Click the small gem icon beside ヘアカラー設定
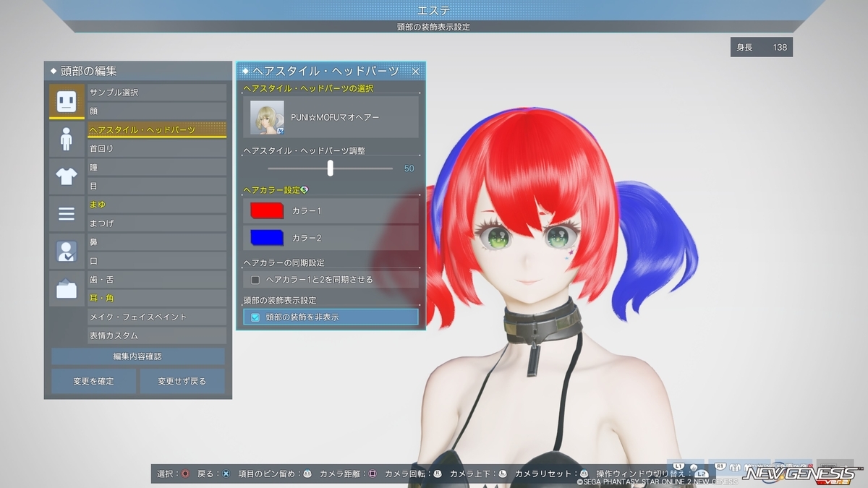 (x=305, y=189)
